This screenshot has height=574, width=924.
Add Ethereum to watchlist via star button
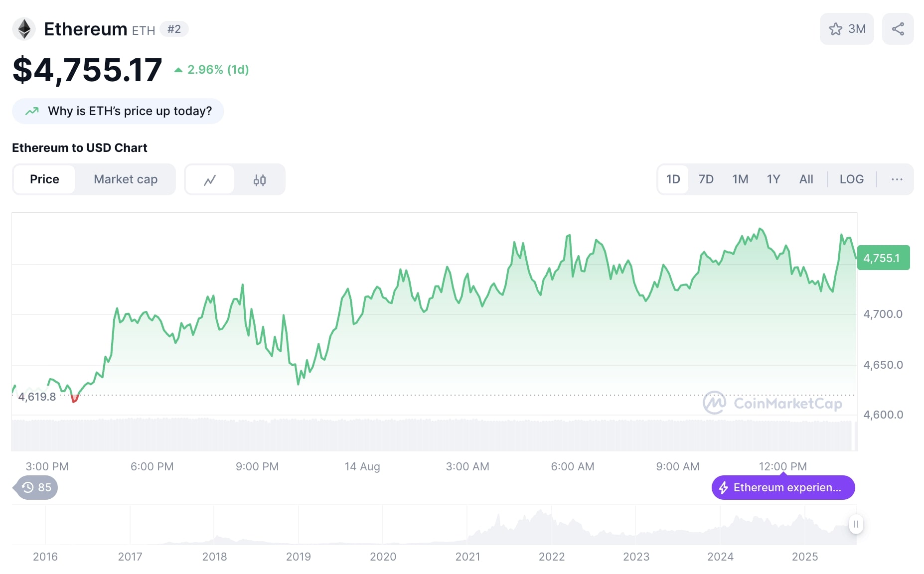pos(846,29)
